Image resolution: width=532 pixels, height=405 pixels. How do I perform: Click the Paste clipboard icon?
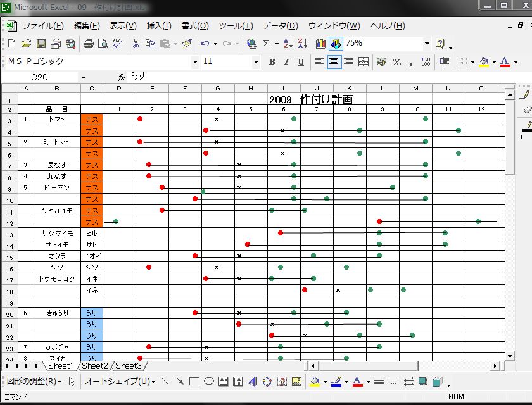point(165,44)
